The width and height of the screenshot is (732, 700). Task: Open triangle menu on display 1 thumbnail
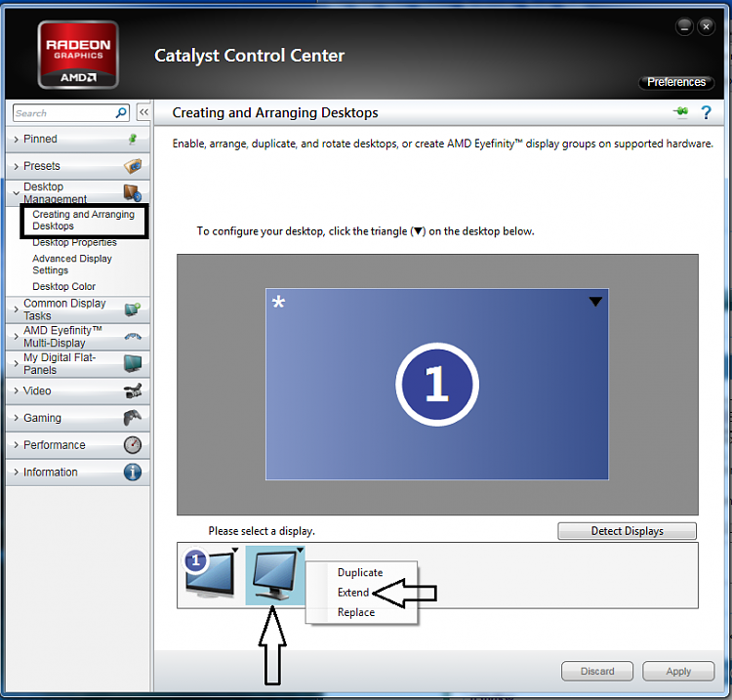235,550
